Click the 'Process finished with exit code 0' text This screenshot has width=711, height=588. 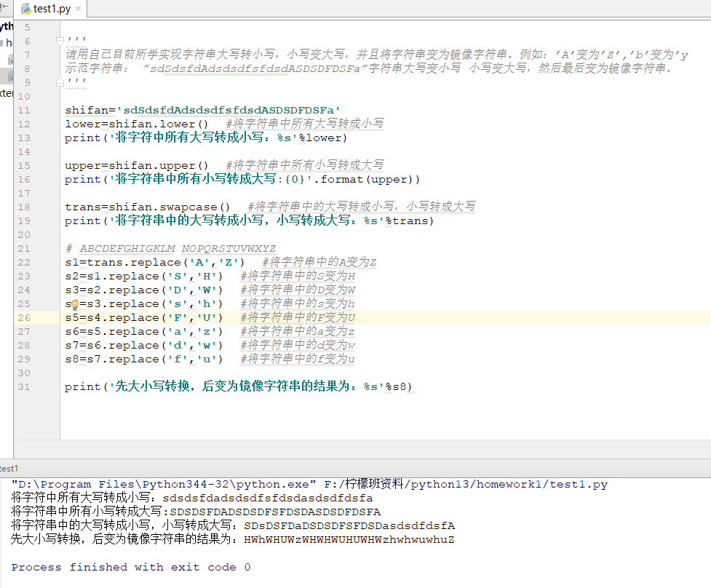click(x=131, y=567)
